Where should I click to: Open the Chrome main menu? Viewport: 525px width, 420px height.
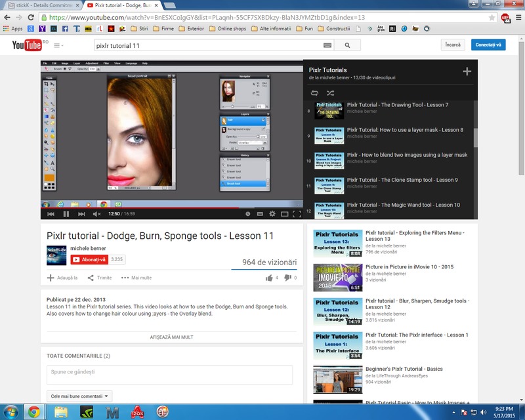pyautogui.click(x=518, y=18)
